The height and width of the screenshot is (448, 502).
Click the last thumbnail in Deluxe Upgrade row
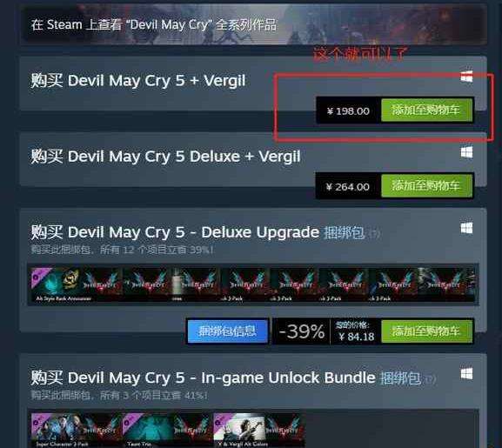(446, 284)
